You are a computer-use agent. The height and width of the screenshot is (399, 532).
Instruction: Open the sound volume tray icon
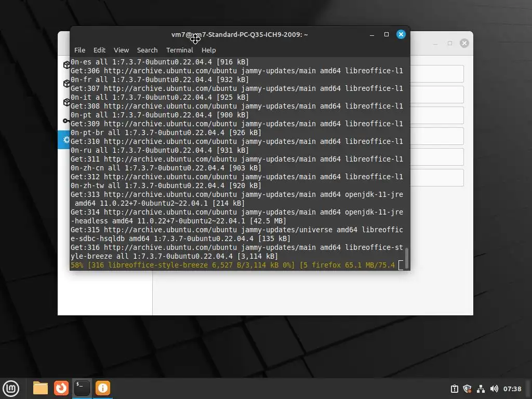pos(494,389)
